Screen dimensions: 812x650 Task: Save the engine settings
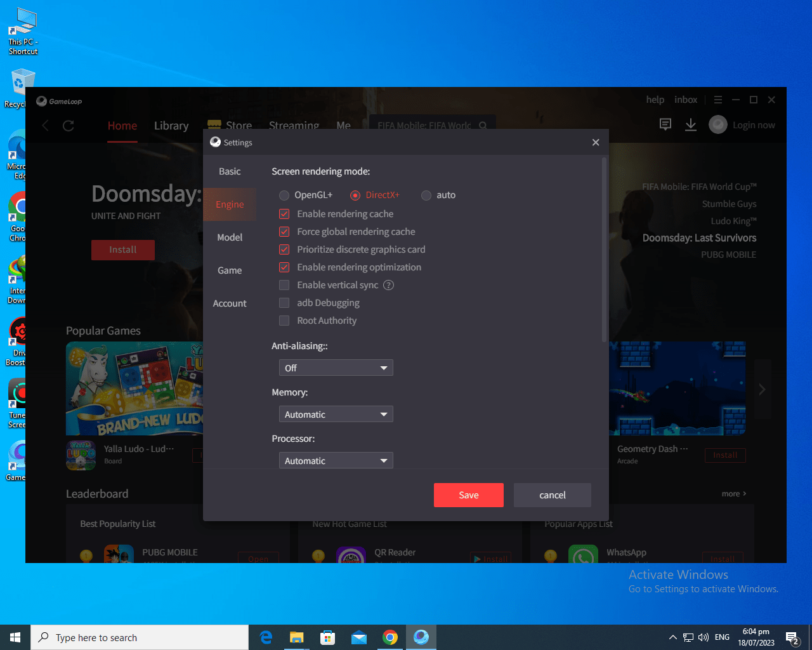point(469,495)
